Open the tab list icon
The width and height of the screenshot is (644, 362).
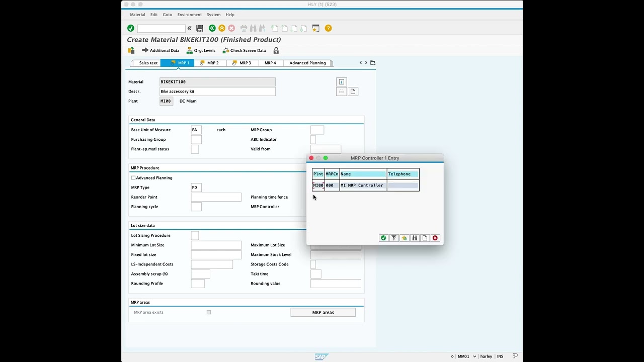point(373,63)
